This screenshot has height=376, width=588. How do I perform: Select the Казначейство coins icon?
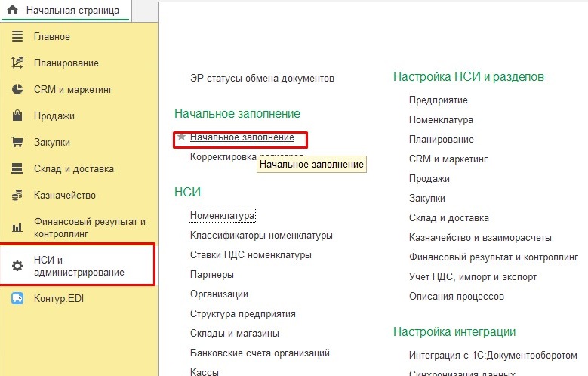(18, 196)
